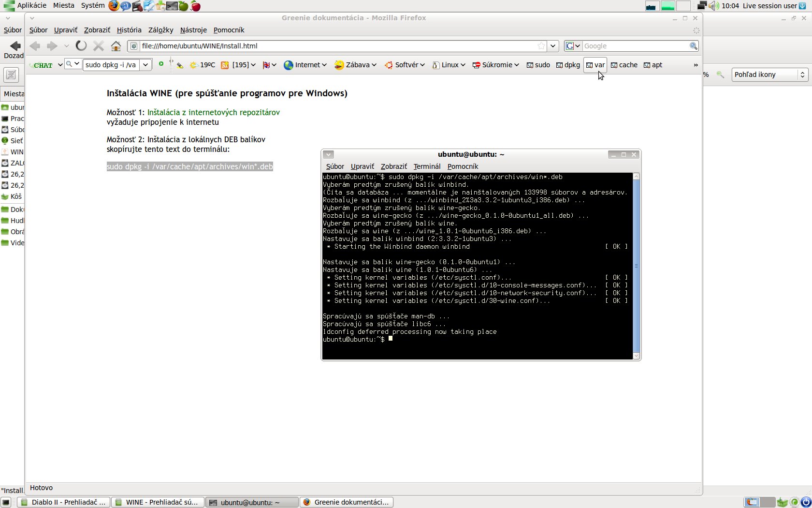Image resolution: width=812 pixels, height=508 pixels.
Task: Click the highlighter icon on the toolbar
Action: coord(180,65)
